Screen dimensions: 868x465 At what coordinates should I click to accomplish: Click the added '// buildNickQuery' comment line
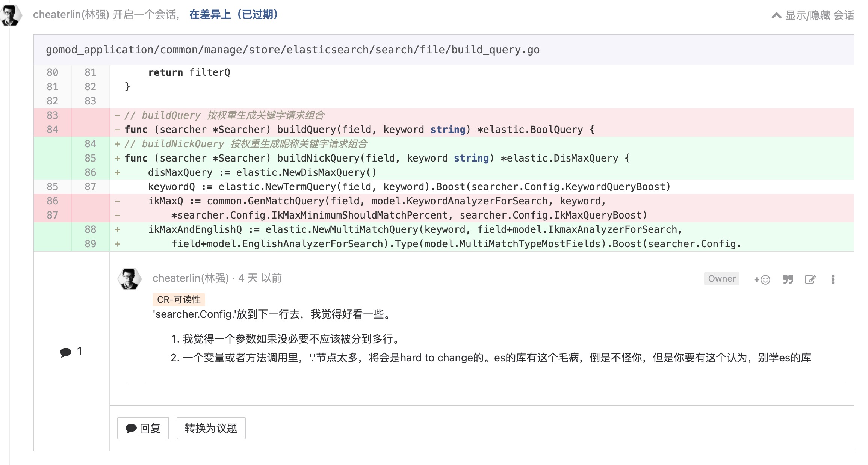[246, 144]
